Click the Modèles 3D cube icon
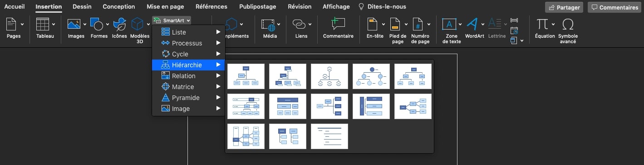 [137, 24]
